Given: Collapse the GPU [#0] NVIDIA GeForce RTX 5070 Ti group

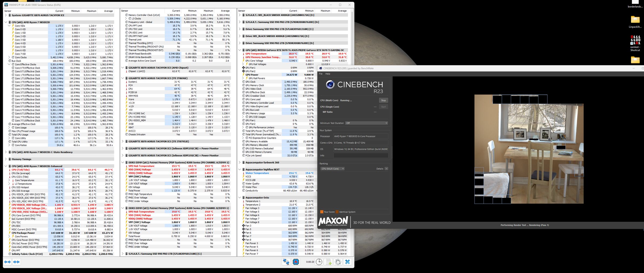Looking at the screenshot, I should pos(240,50).
